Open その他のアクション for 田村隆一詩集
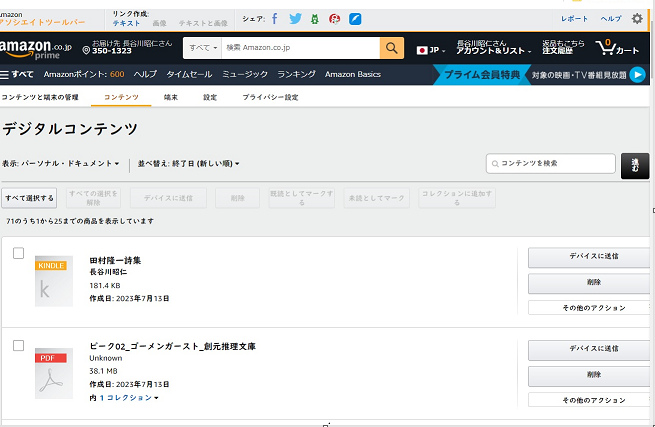Screen dimensions: 655x427 coord(589,308)
